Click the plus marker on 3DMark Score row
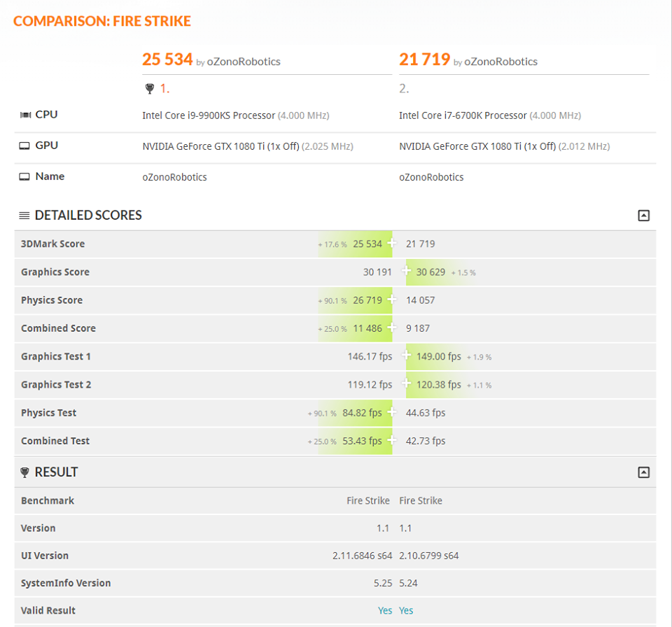Screen dimensions: 672x627 (x=391, y=244)
